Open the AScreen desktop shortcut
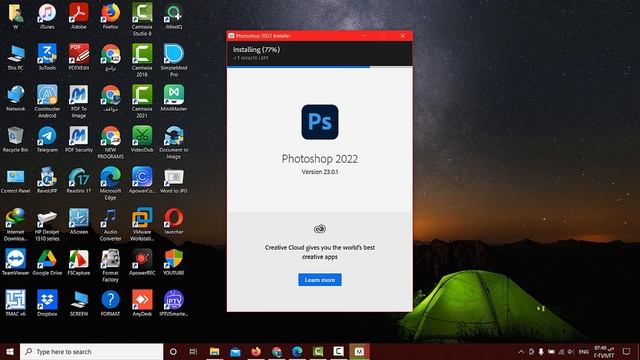 click(x=79, y=222)
